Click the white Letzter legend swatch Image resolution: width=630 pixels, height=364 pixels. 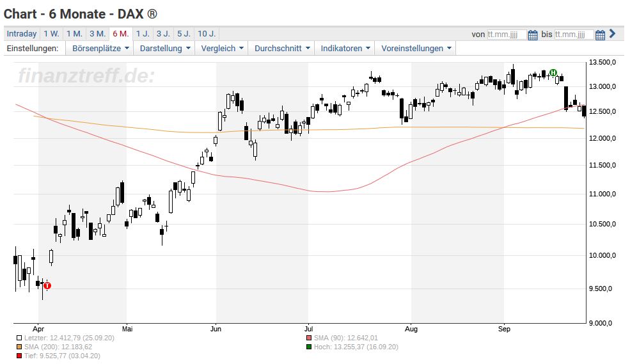(x=19, y=338)
